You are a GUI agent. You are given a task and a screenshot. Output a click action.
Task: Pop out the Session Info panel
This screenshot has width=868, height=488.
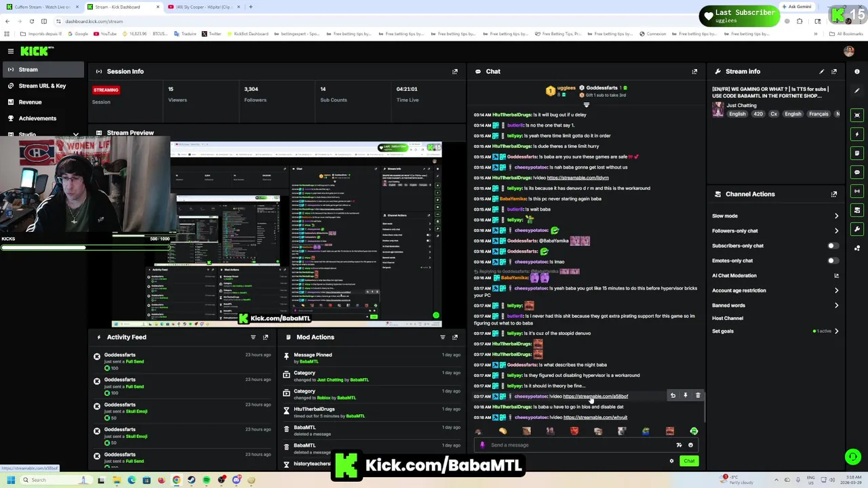click(x=455, y=71)
